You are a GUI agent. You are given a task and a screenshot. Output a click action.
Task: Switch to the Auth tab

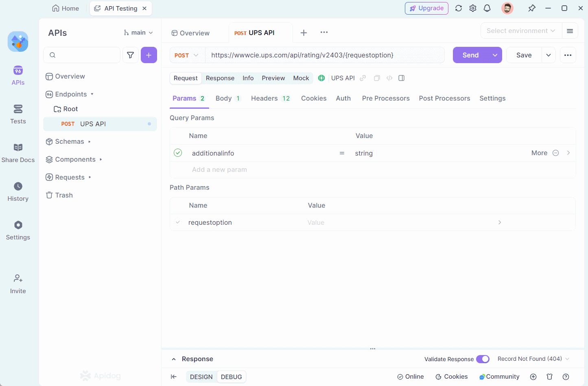pyautogui.click(x=343, y=98)
